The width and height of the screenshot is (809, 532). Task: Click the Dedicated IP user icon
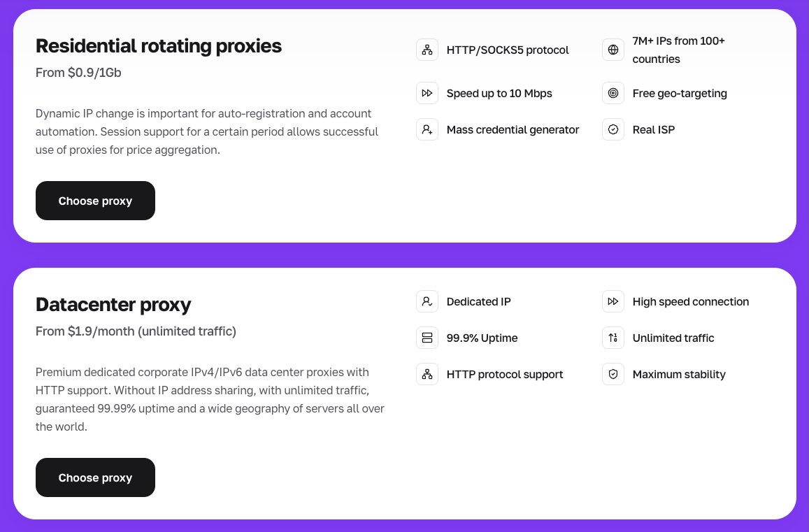[427, 301]
